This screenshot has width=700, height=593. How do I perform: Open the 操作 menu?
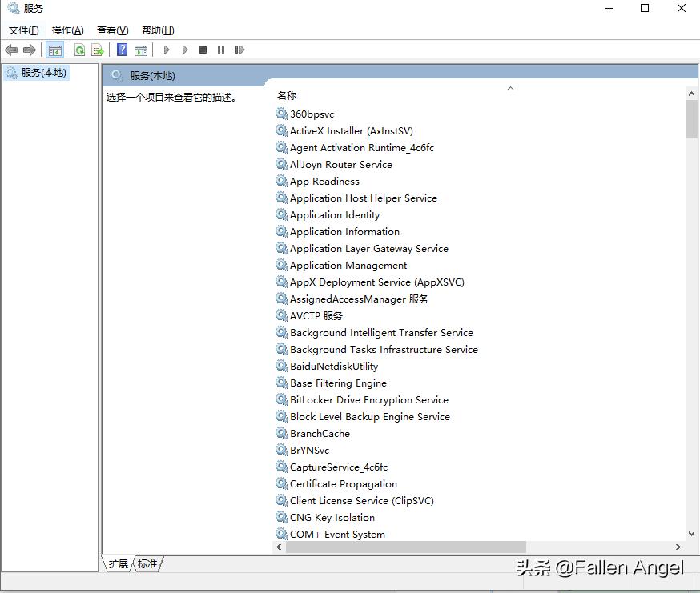tap(67, 30)
